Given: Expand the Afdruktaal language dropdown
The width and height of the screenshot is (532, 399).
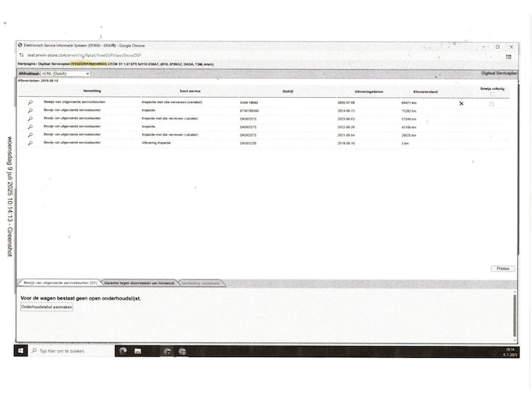Looking at the screenshot, I should pyautogui.click(x=65, y=74).
